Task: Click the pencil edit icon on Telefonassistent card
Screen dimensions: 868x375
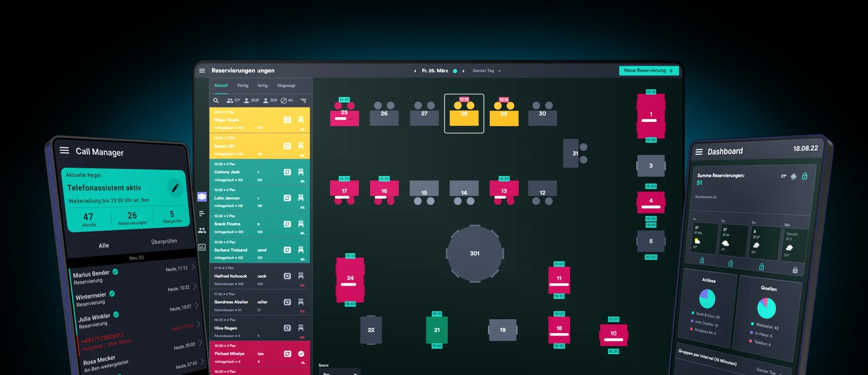Action: point(175,188)
